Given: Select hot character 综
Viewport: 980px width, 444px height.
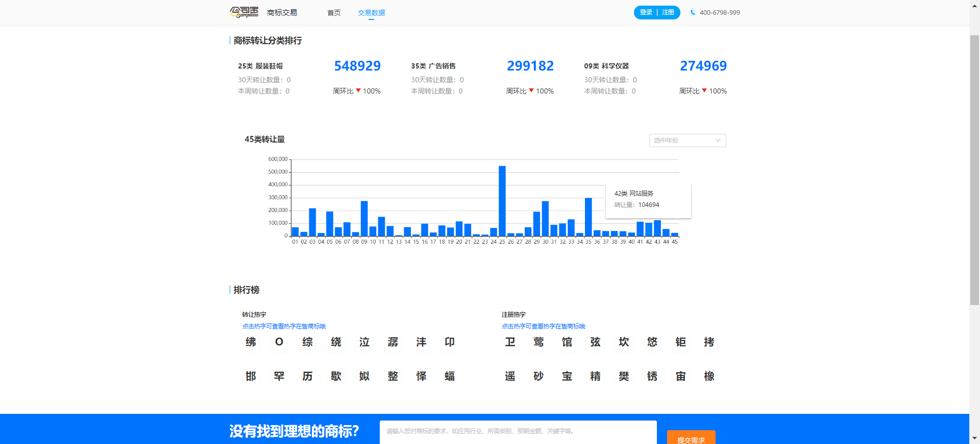Looking at the screenshot, I should tap(307, 342).
